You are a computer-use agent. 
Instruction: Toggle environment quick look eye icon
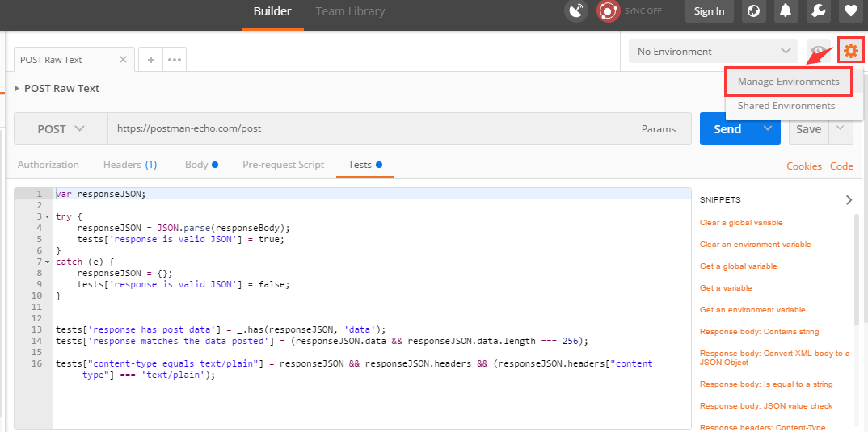click(x=819, y=52)
